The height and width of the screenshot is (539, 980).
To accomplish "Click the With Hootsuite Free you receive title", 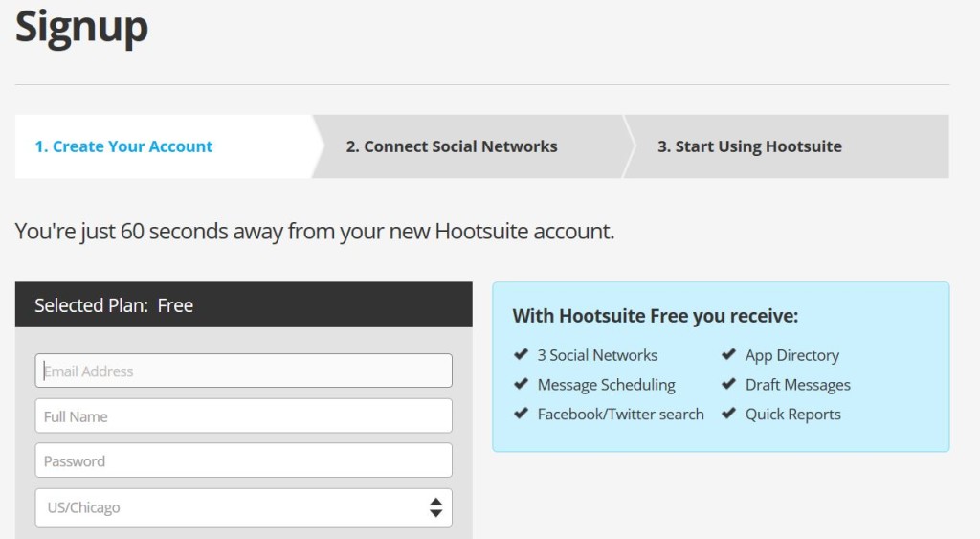I will coord(655,316).
